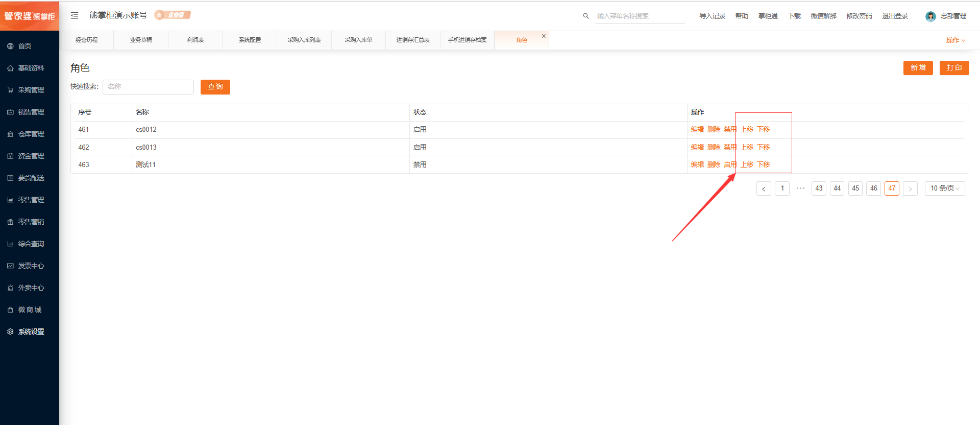Go to previous page arrow in pagination
980x425 pixels.
pos(764,188)
